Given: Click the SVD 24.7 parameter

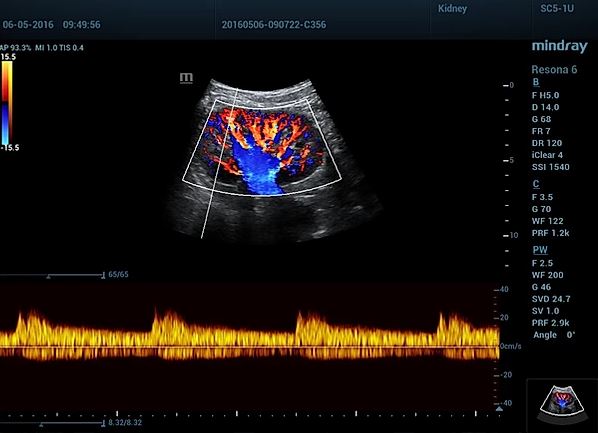Looking at the screenshot, I should [551, 299].
